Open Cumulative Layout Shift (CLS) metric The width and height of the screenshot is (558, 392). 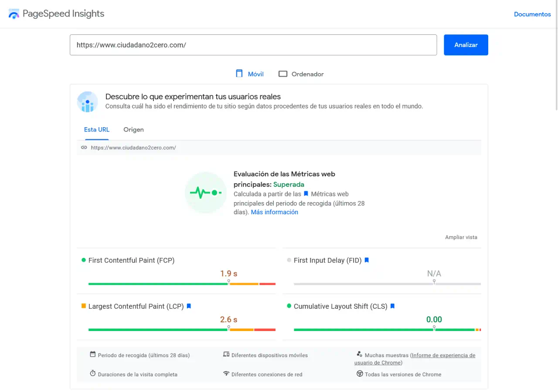[340, 307]
